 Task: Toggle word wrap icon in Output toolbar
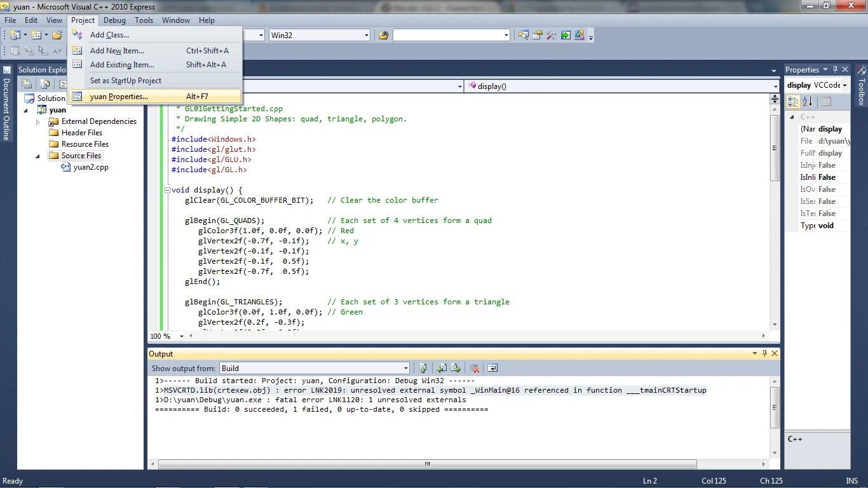pos(492,368)
